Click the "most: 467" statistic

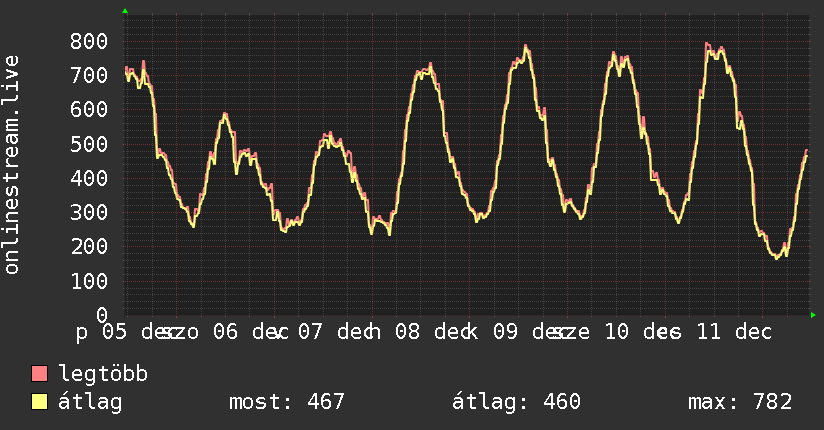tap(287, 402)
